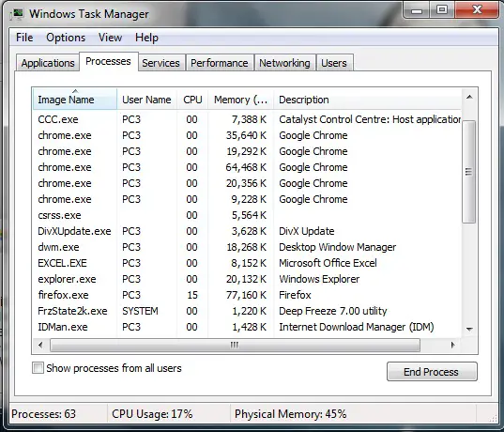Screen dimensions: 504x432
Task: Select the DivXUpdate.exe process
Action: [x=247, y=231]
